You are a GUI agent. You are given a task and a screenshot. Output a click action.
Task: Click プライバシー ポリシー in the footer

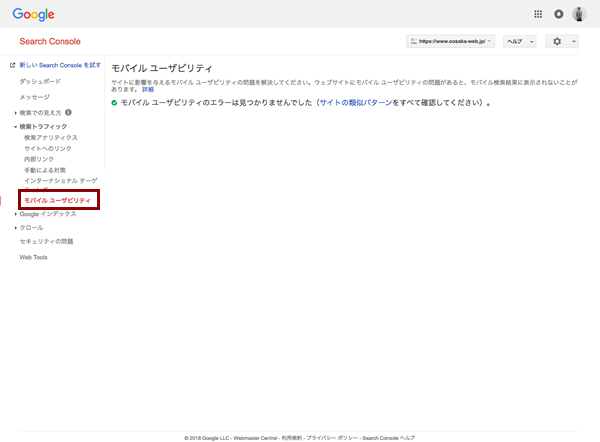point(332,438)
